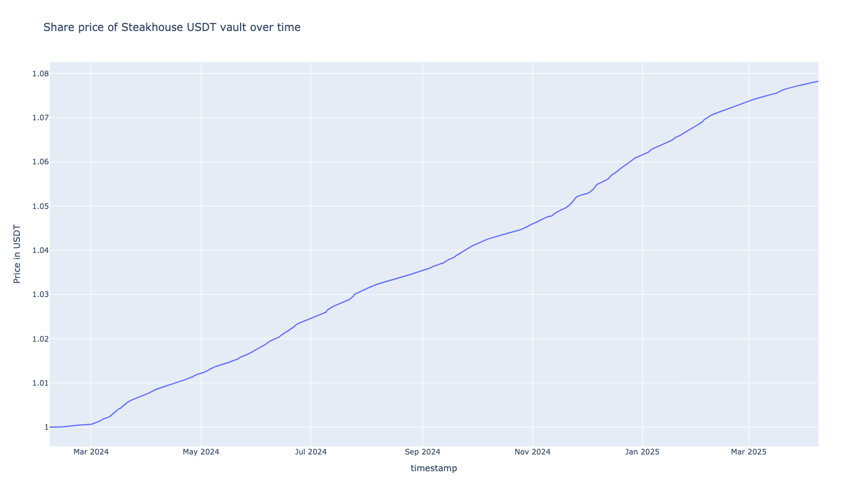Click the 'Price in USDT' y-axis title
This screenshot has height=496, width=868.
(x=17, y=254)
